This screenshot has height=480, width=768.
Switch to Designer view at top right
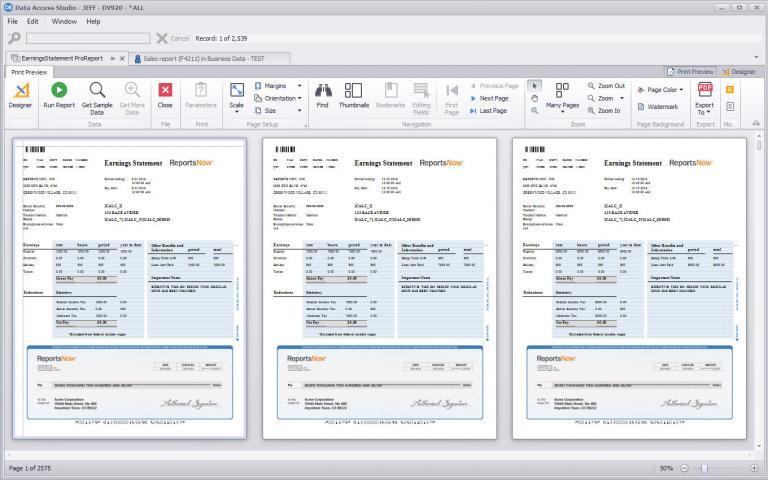click(x=738, y=72)
